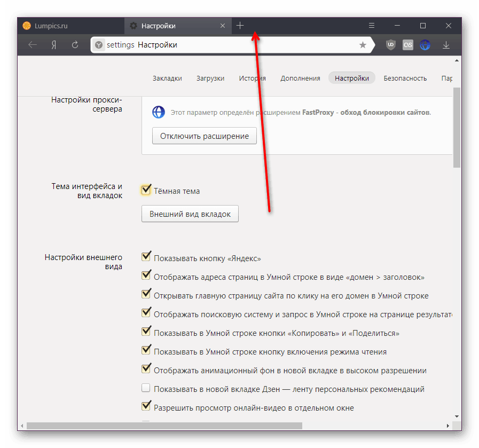Viewport: 479px width, 448px height.
Task: Open the browser hamburger menu
Action: (372, 26)
